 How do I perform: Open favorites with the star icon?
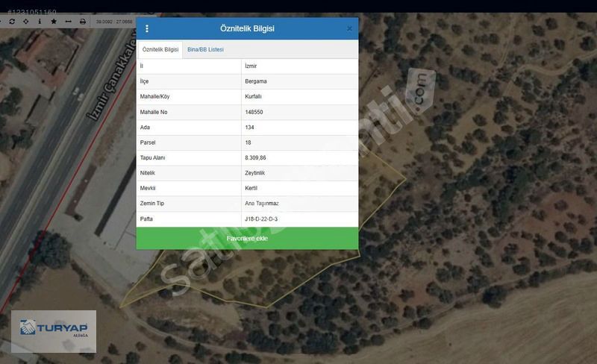pyautogui.click(x=54, y=22)
